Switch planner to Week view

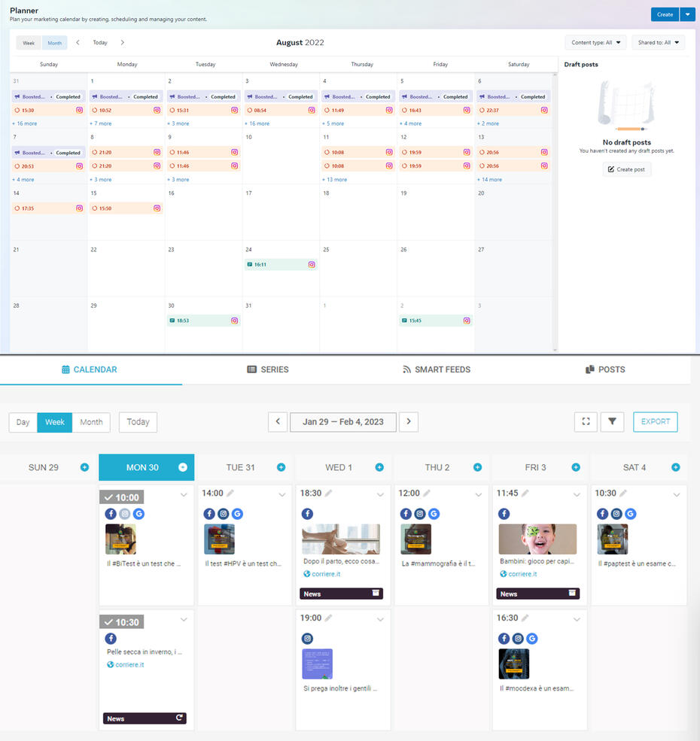pyautogui.click(x=29, y=43)
